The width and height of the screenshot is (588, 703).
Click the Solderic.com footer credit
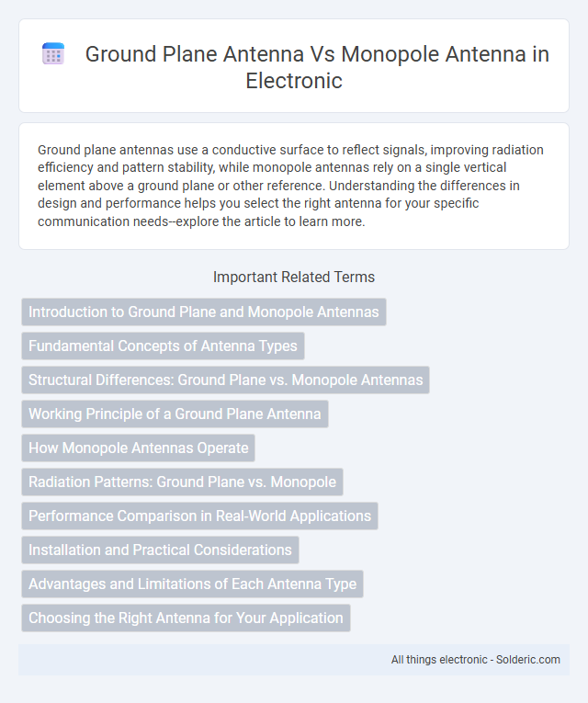(x=528, y=660)
